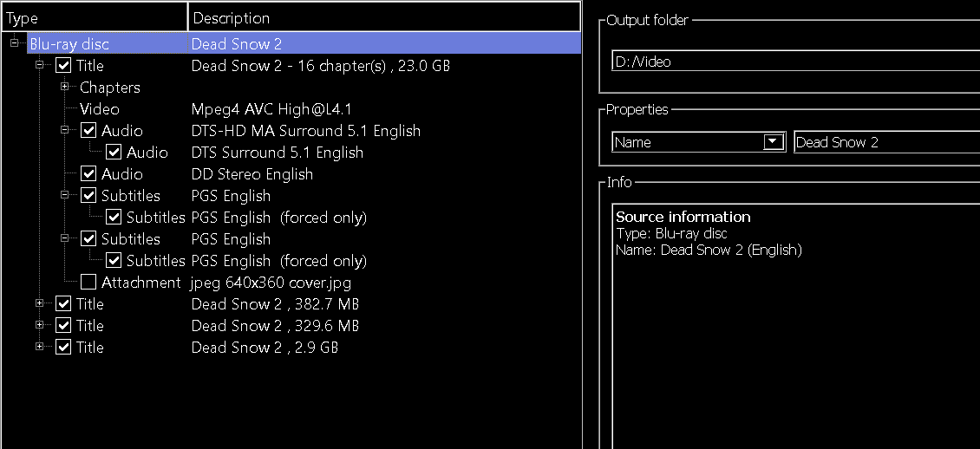980x449 pixels.
Task: Click the Output folder path field
Action: 795,62
